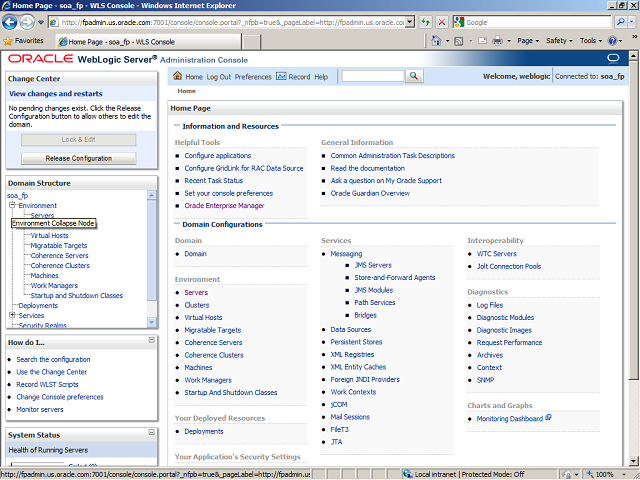Select Coherence Clusters in Domain Structure tree

tap(60, 265)
